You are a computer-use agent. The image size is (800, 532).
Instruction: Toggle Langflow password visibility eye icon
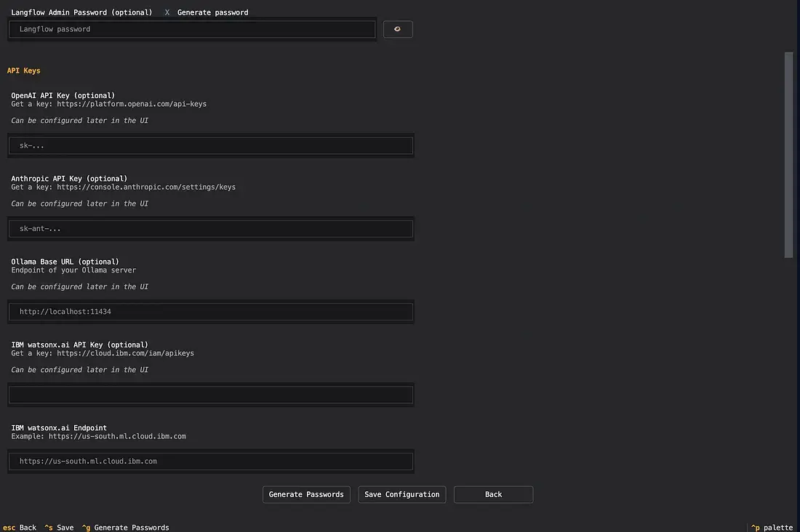coord(397,29)
